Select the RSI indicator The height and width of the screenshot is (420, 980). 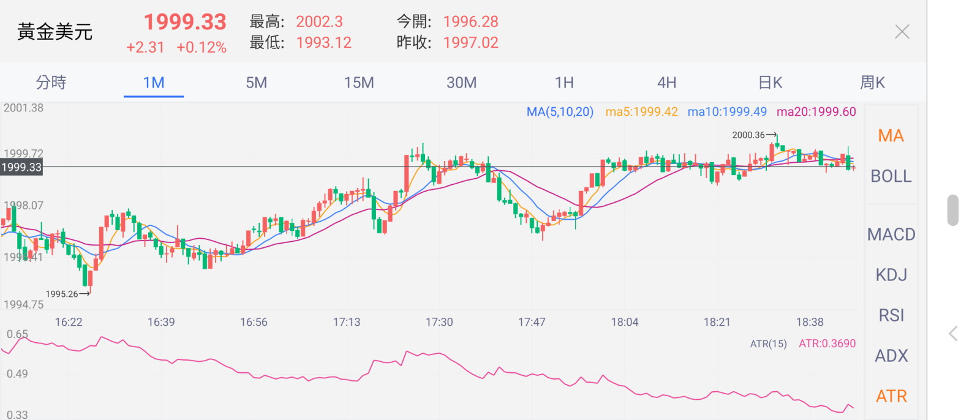click(891, 315)
